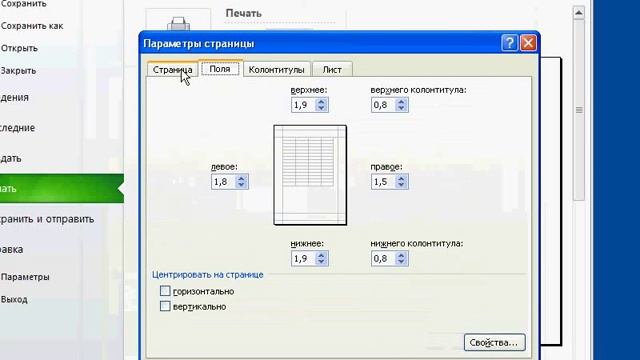The width and height of the screenshot is (640, 360).
Task: Click the scroll up arrow of print pane
Action: [x=578, y=13]
